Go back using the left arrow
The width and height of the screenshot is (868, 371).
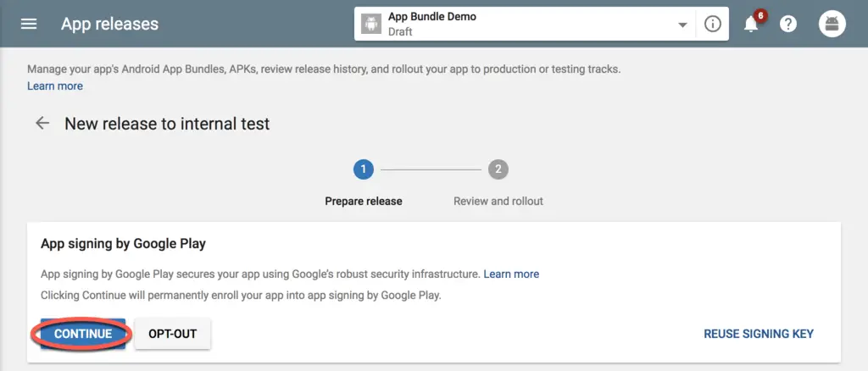coord(42,124)
